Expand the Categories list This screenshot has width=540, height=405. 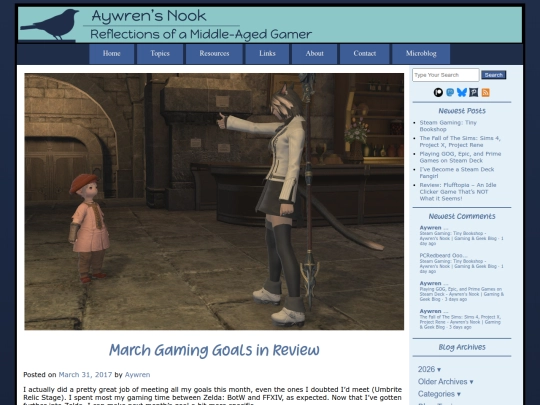pos(439,394)
